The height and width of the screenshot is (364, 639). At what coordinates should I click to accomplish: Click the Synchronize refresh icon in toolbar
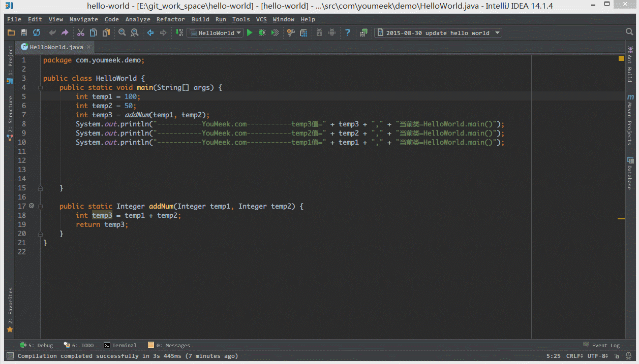(37, 33)
